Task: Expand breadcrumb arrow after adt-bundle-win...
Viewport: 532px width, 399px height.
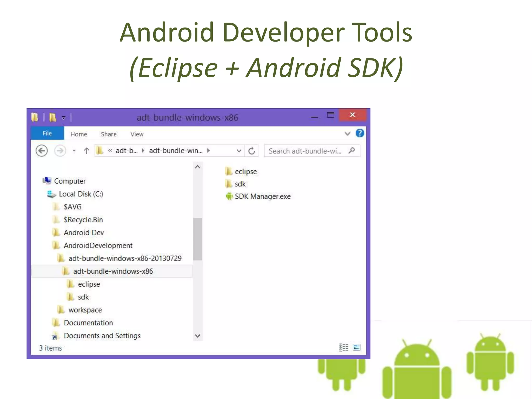Action: click(208, 151)
